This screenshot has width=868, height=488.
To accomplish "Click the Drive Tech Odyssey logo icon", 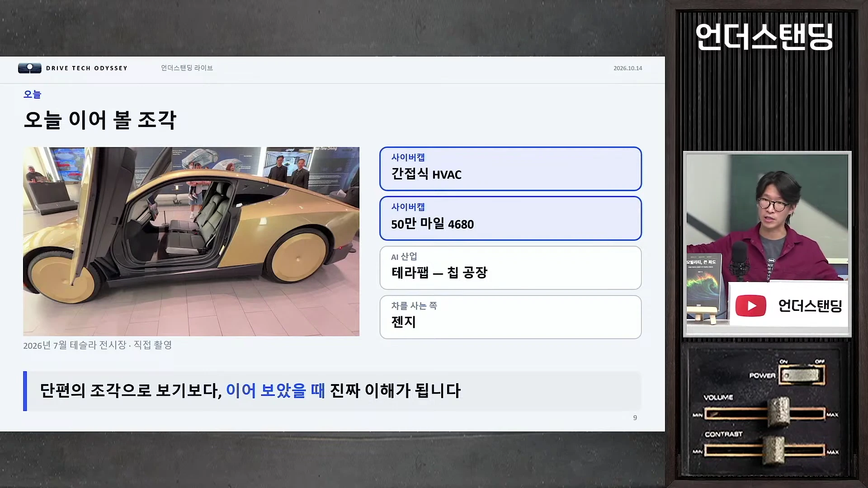I will tap(30, 68).
